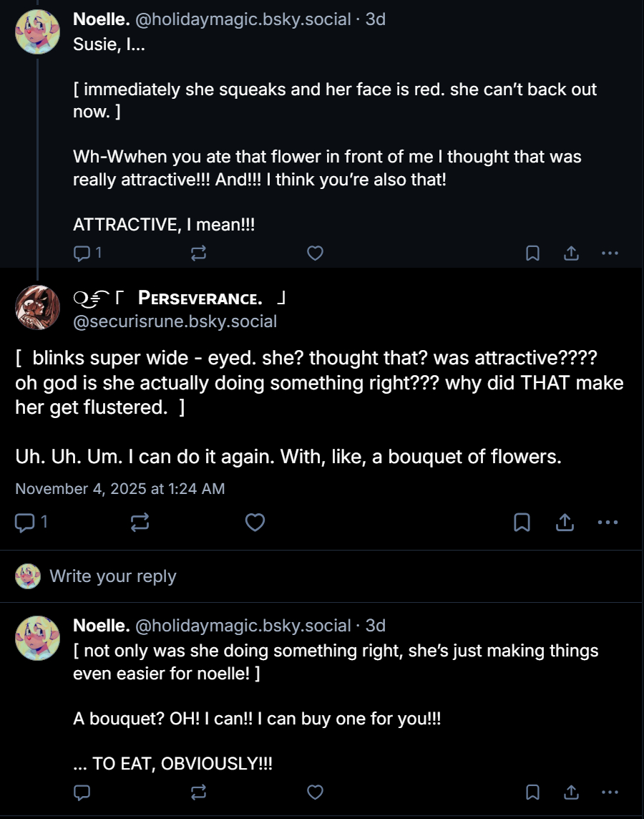Open the @securisrune.bsky.social profile handle

175,321
